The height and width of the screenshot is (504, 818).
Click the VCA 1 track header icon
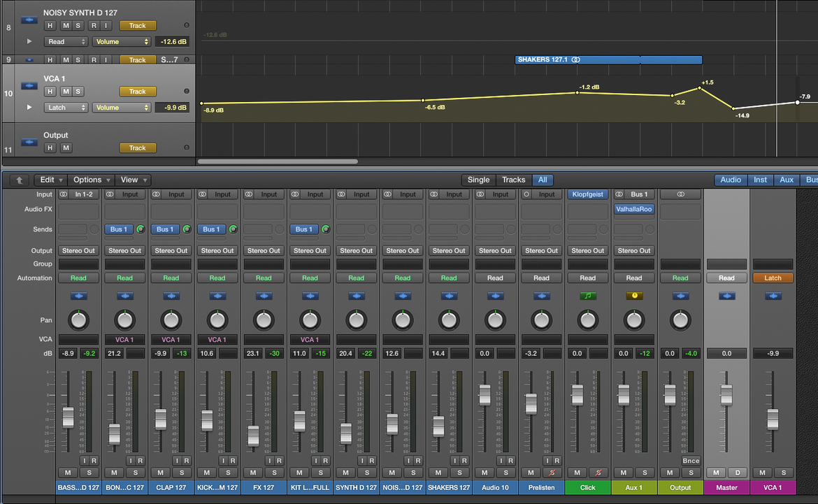pos(29,85)
